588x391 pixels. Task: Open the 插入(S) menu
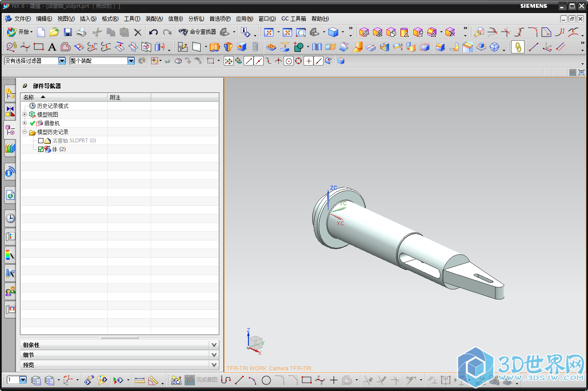88,19
